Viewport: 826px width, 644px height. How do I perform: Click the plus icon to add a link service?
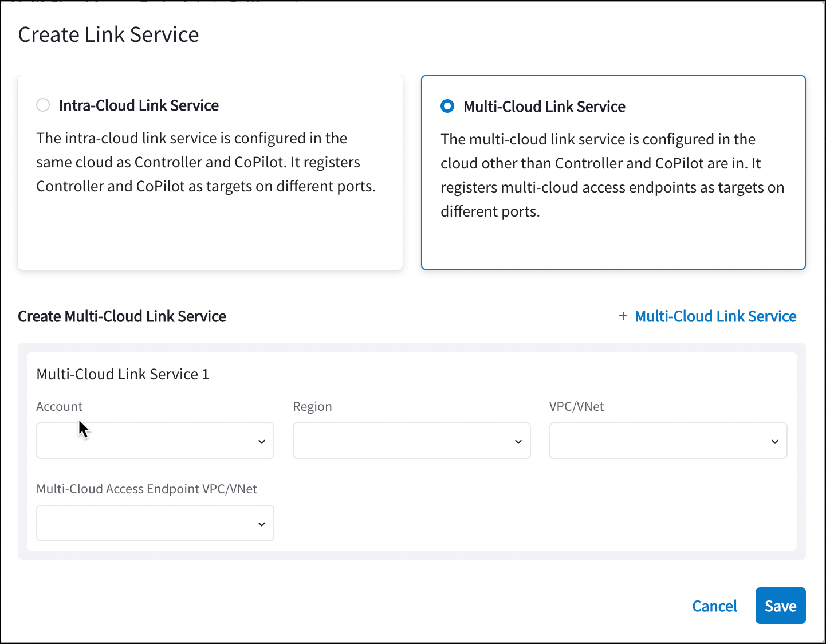point(623,316)
